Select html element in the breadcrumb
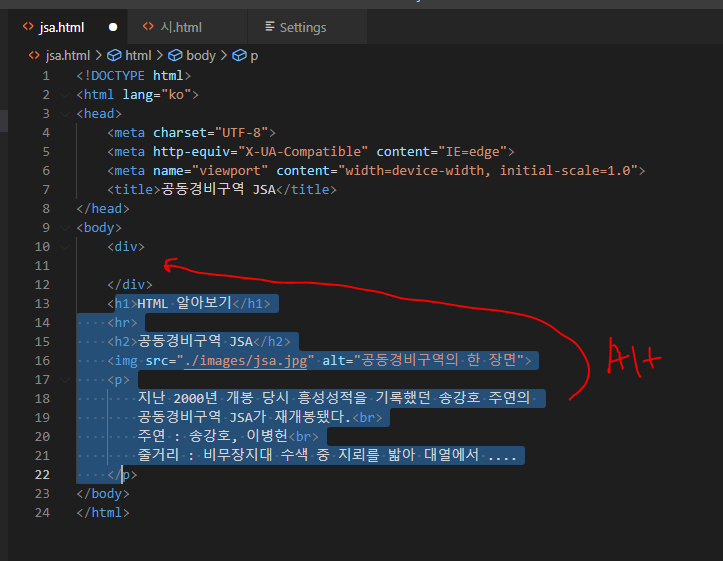Viewport: 723px width, 561px height. [138, 56]
